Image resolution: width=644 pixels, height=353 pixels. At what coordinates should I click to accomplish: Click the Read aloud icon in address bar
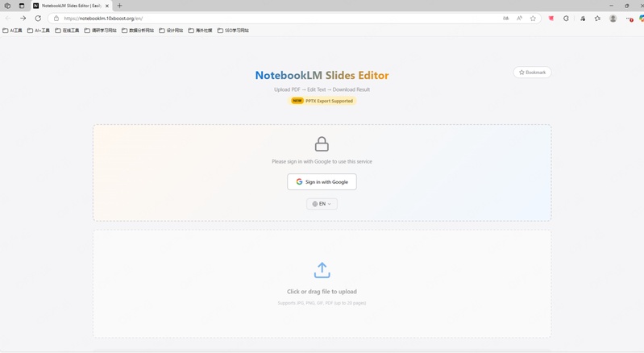[x=520, y=18]
